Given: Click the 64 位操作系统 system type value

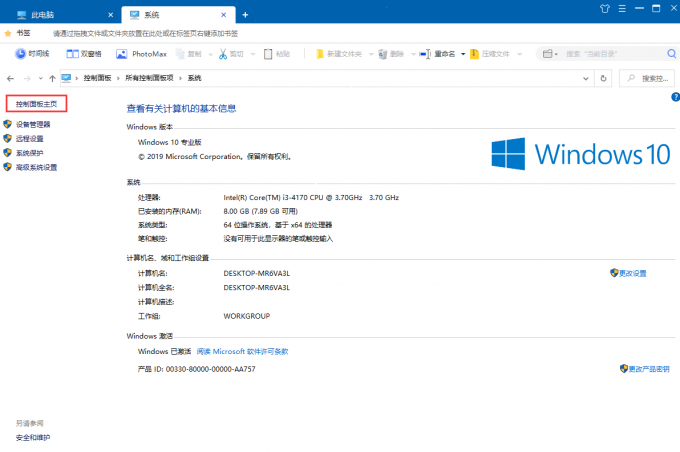Looking at the screenshot, I should [x=278, y=225].
